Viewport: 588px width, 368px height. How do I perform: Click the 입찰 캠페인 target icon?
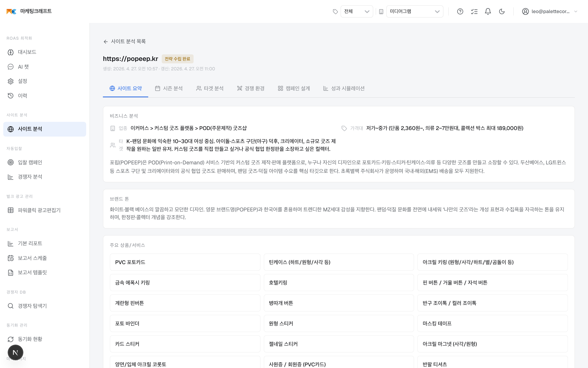tap(11, 162)
